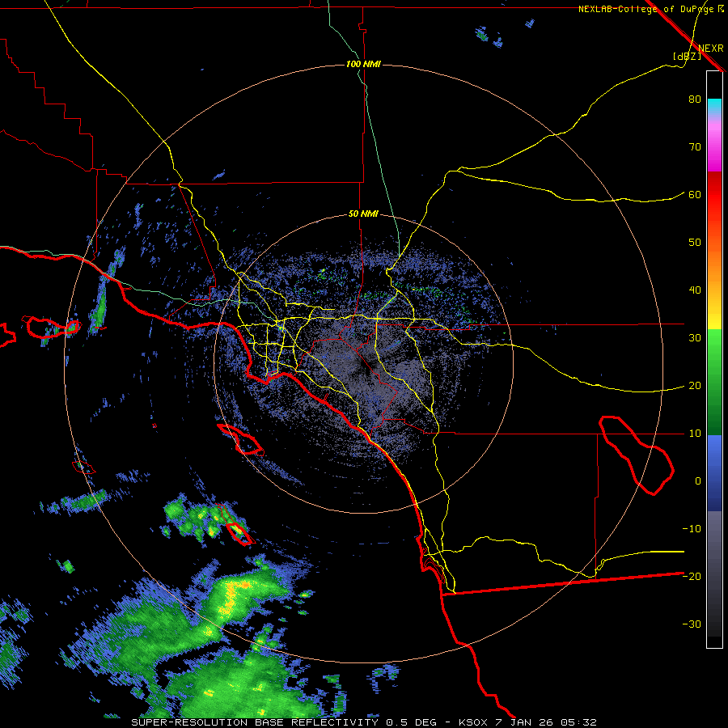Click the 20 value on dBZ scale
Screen dimensions: 728x728
[x=695, y=385]
